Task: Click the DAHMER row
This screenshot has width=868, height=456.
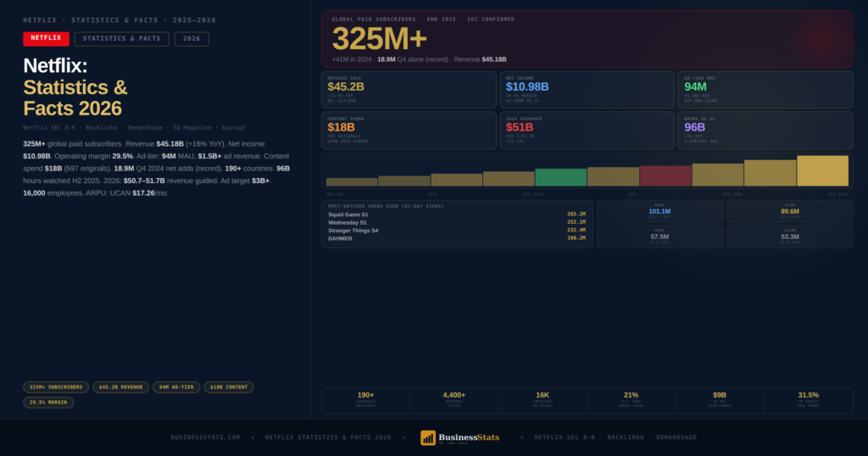Action: click(x=457, y=238)
